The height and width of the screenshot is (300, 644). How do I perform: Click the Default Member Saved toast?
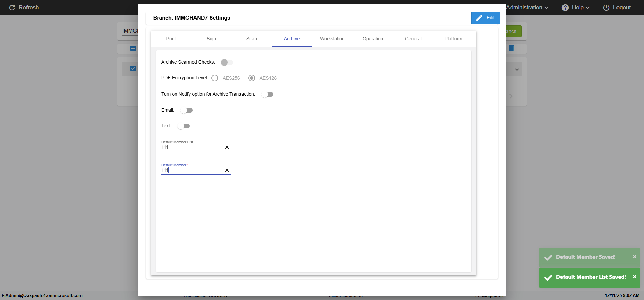(590, 257)
